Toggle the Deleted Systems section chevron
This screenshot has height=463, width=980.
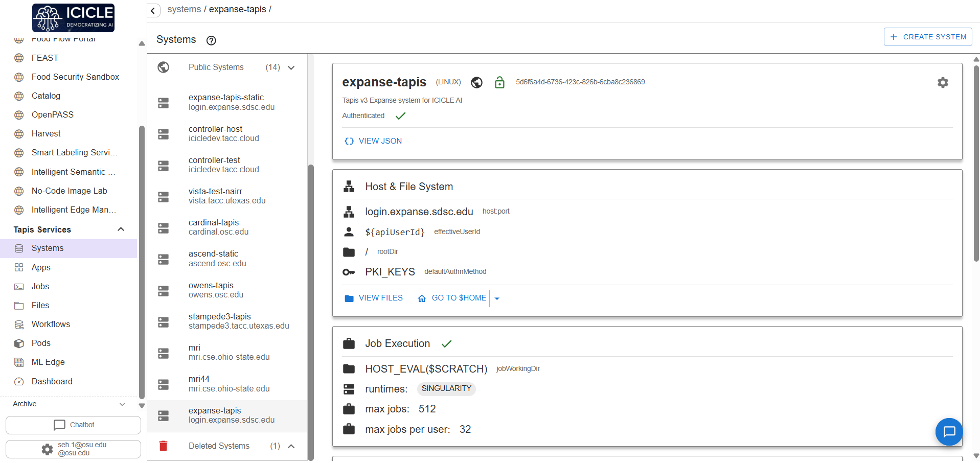(291, 446)
